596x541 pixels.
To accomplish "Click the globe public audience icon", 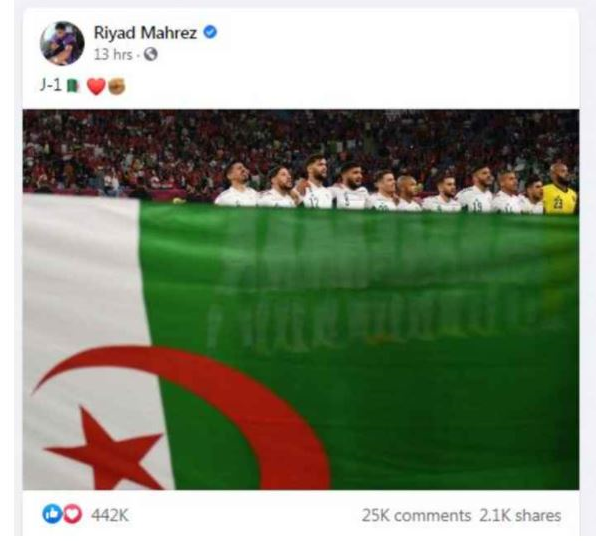I will [x=151, y=54].
